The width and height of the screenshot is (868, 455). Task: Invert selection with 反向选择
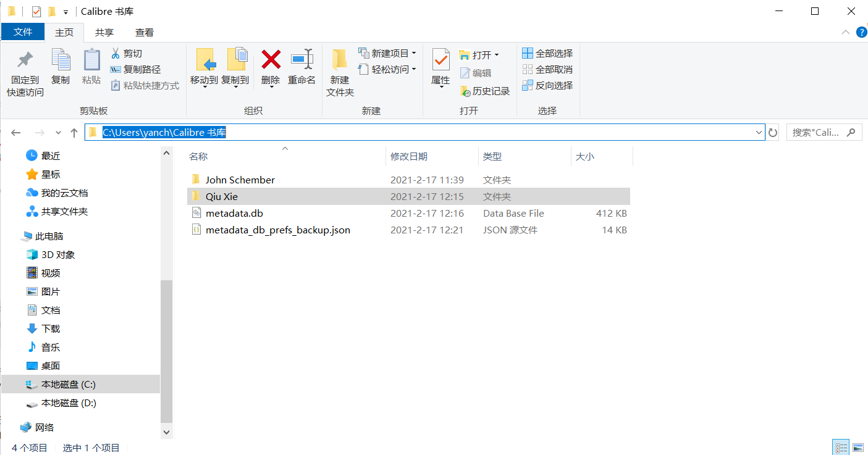(x=548, y=85)
